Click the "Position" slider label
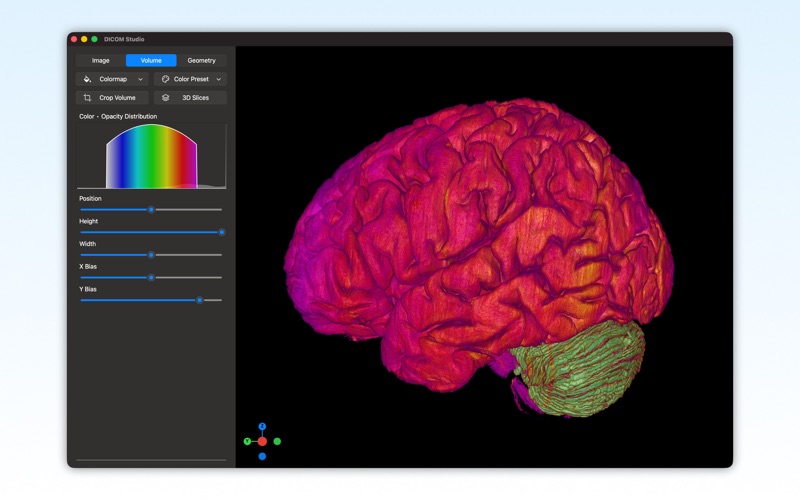 [90, 198]
